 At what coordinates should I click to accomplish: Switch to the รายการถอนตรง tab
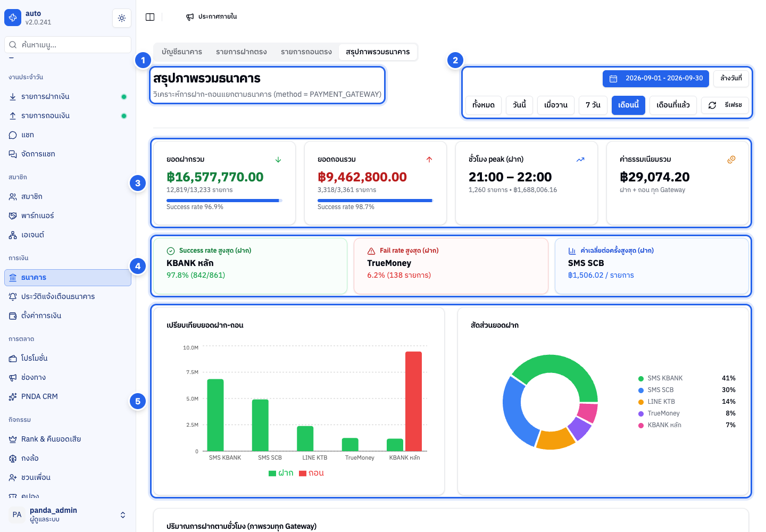click(x=306, y=52)
